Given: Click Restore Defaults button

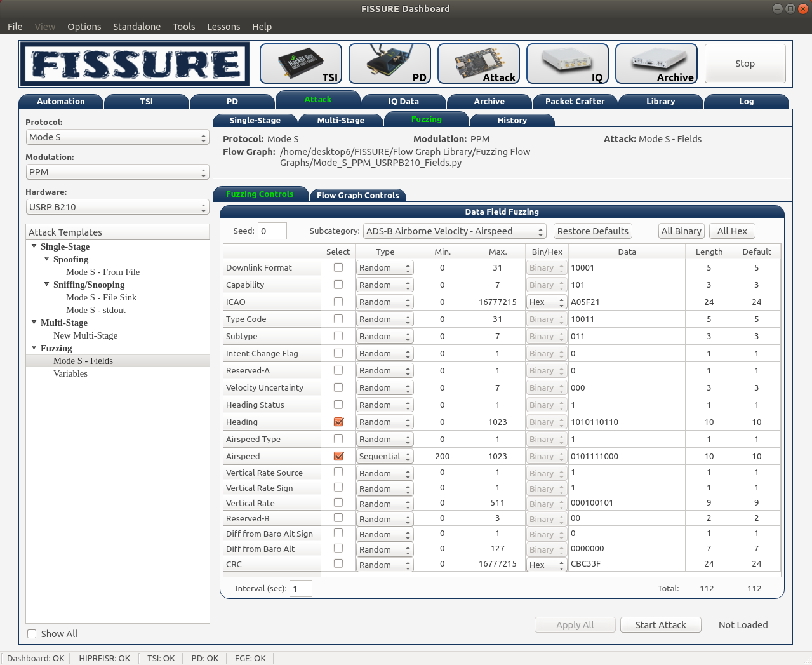Looking at the screenshot, I should coord(593,231).
